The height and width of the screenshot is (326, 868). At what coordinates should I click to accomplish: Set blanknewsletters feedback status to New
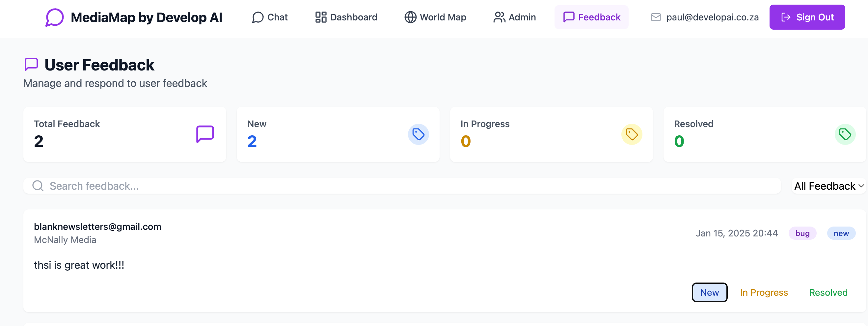pyautogui.click(x=709, y=292)
